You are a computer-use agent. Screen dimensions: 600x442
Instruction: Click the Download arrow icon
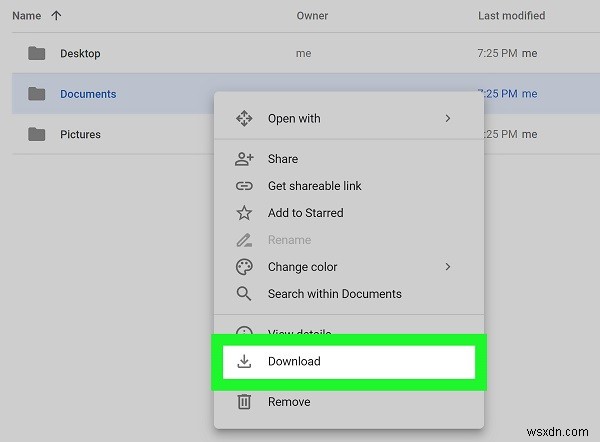[244, 361]
